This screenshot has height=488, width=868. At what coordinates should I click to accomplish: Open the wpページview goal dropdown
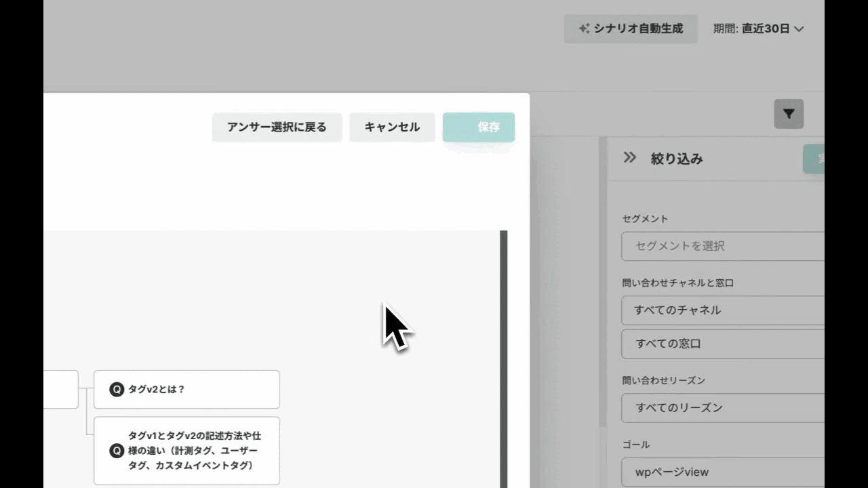tap(723, 471)
